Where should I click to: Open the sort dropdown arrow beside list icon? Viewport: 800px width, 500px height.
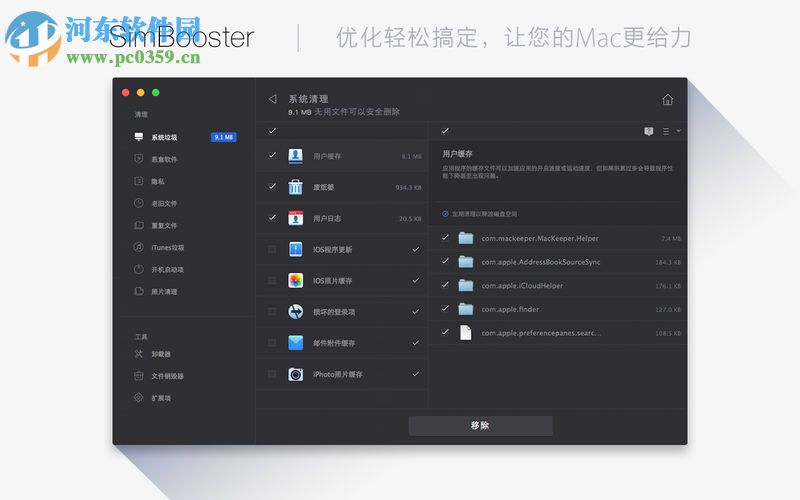(x=678, y=131)
